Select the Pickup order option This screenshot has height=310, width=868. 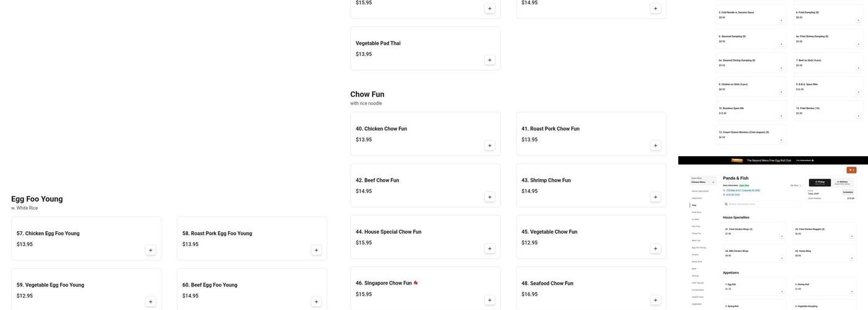click(x=820, y=182)
